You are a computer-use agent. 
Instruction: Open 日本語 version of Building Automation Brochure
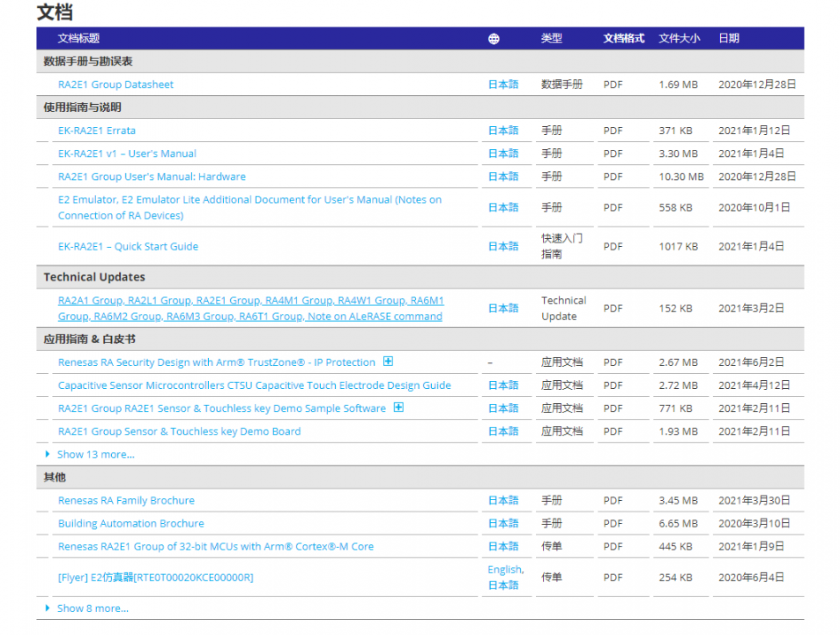click(x=503, y=523)
